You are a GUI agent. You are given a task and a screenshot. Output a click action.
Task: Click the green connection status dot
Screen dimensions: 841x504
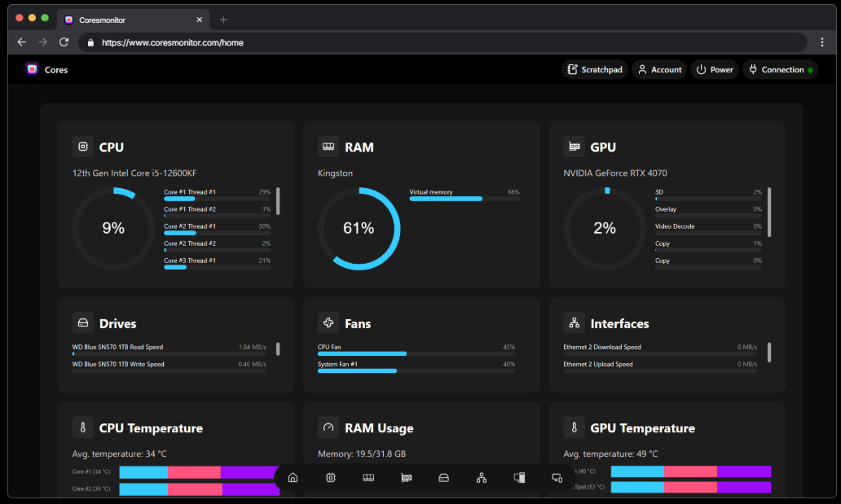[x=809, y=69]
